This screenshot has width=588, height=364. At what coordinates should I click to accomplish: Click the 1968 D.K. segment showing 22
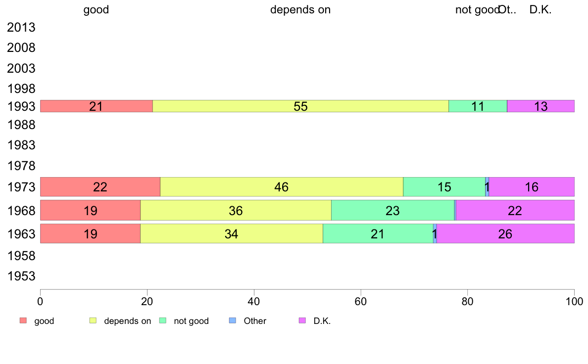[515, 210]
